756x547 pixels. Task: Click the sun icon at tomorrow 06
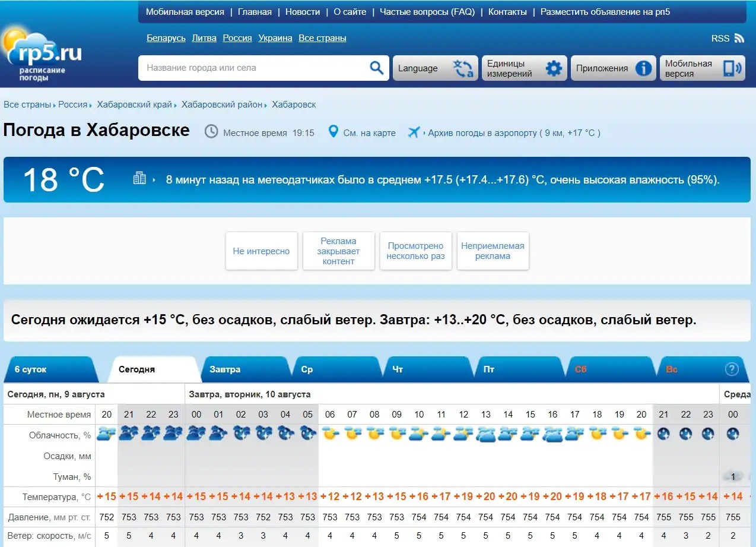[x=330, y=434]
